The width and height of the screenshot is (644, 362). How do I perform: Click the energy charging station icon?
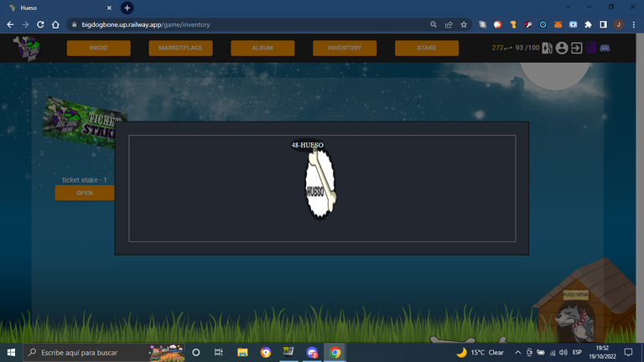[x=547, y=48]
